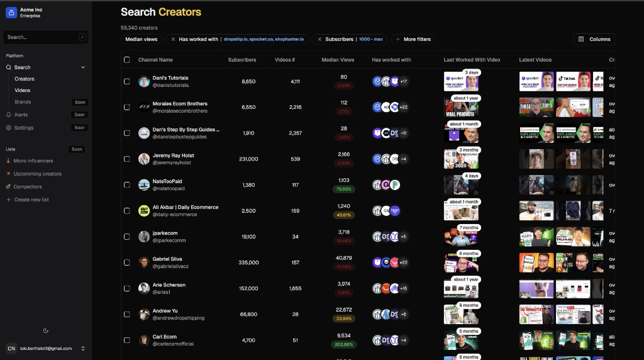Open Videos under the Search menu
This screenshot has width=644, height=360.
23,91
